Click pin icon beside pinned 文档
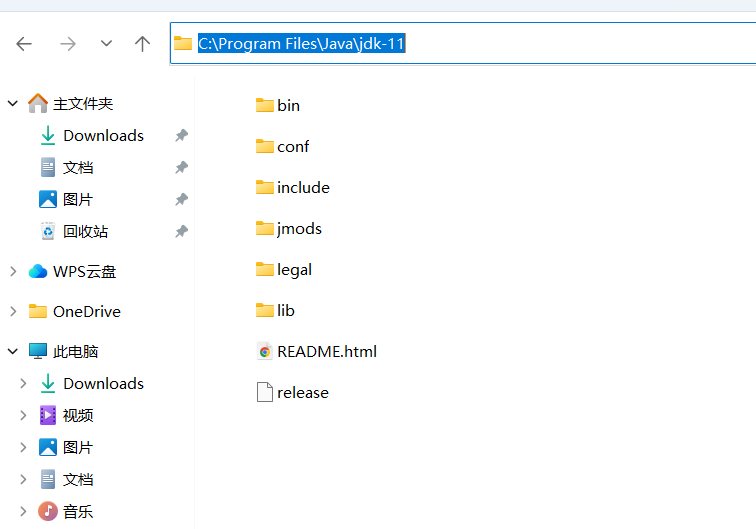Viewport: 756px width, 529px height. pos(181,167)
